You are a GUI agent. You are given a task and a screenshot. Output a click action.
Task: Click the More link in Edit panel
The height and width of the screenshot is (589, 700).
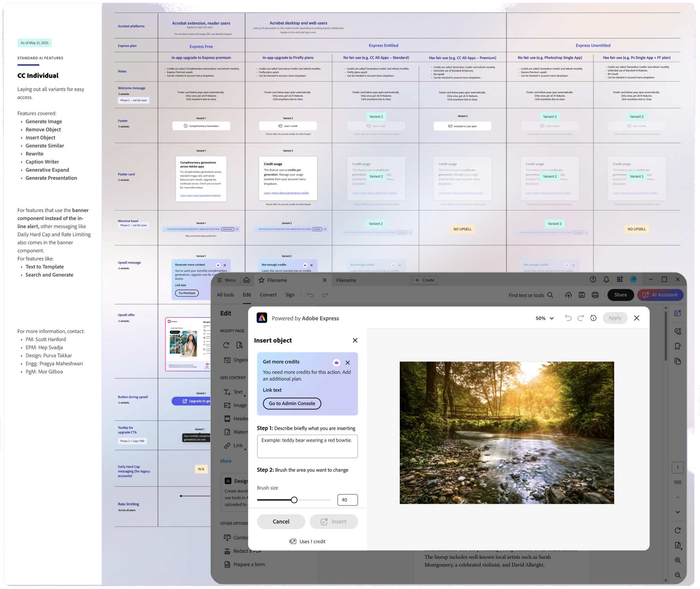pos(226,461)
